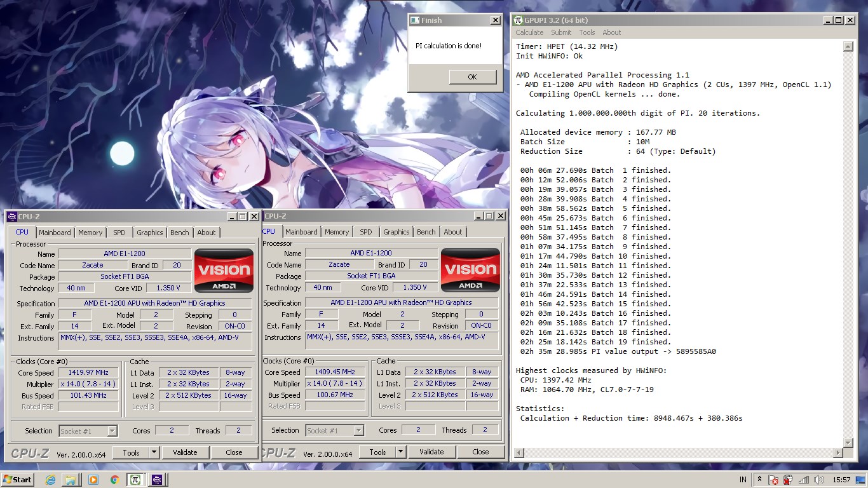This screenshot has height=488, width=868.
Task: Click the Core Speed value 1419.97 MHz
Action: pos(89,373)
